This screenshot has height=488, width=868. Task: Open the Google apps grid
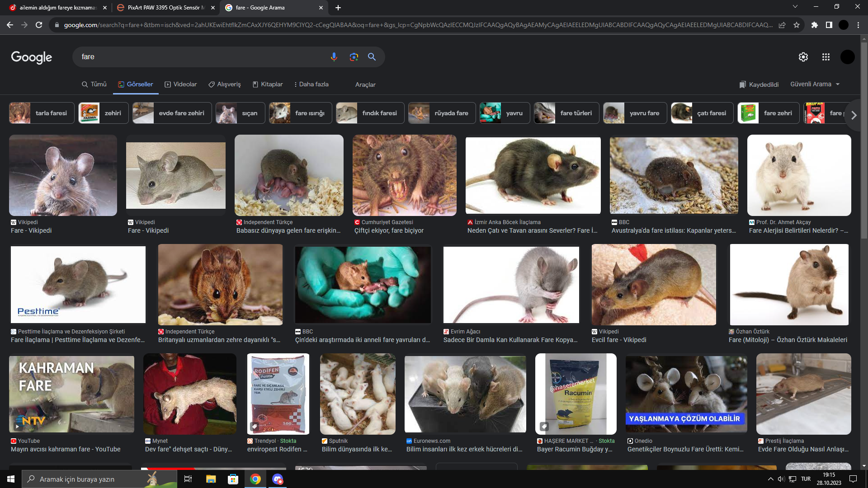[x=826, y=57]
